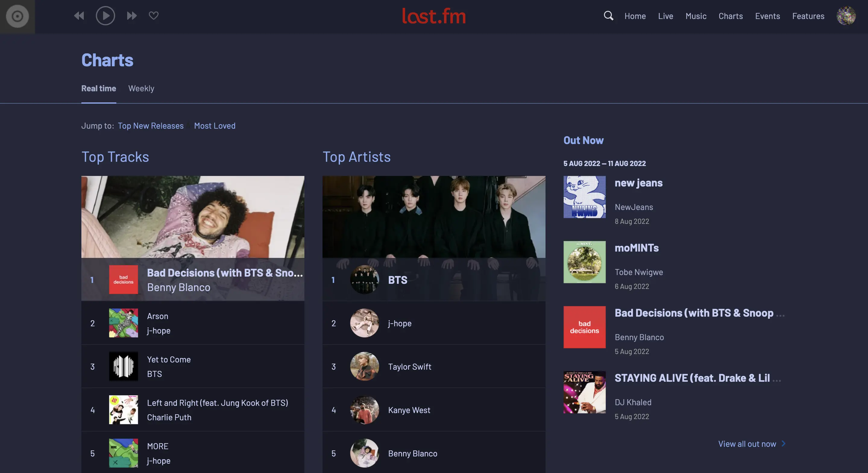Click the Yet to Come cover art
The height and width of the screenshot is (473, 868).
[x=123, y=366]
